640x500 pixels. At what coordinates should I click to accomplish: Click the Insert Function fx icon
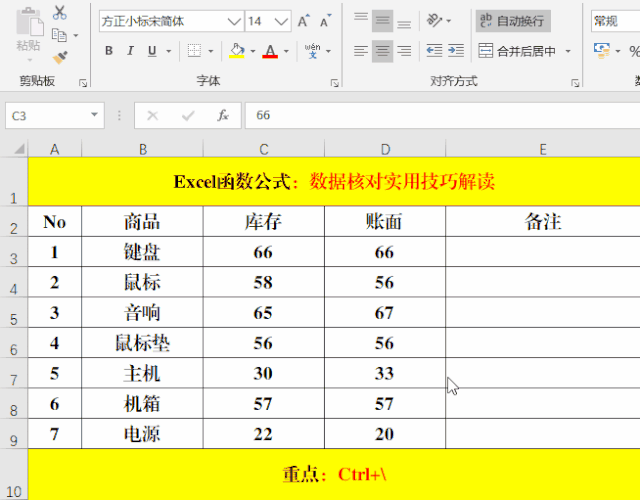[x=224, y=116]
